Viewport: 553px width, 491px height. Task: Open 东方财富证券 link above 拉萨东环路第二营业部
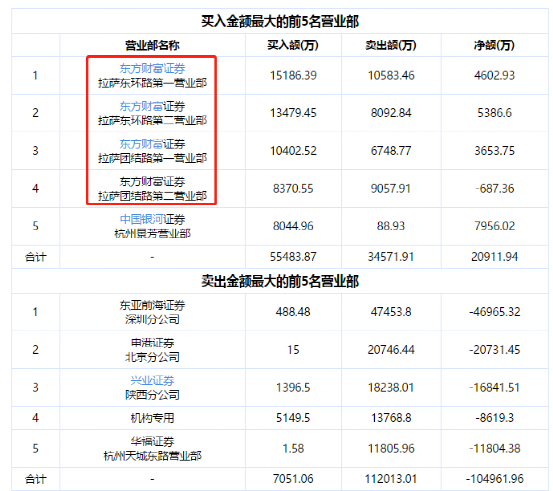pyautogui.click(x=152, y=106)
